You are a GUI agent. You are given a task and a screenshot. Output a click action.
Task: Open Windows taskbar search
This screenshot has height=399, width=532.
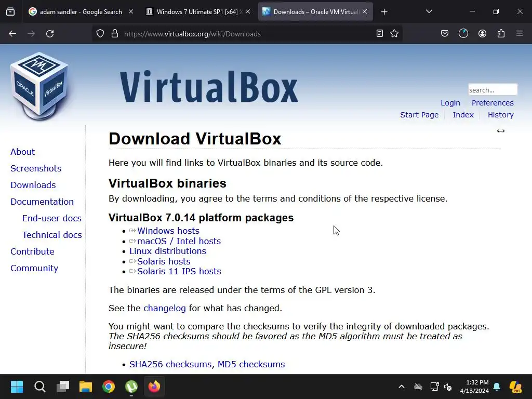(39, 387)
